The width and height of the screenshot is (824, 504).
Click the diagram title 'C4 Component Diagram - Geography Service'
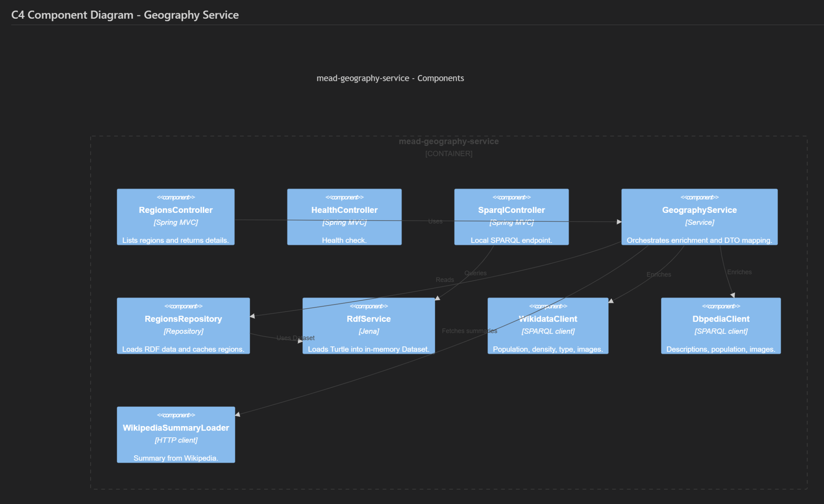click(125, 15)
